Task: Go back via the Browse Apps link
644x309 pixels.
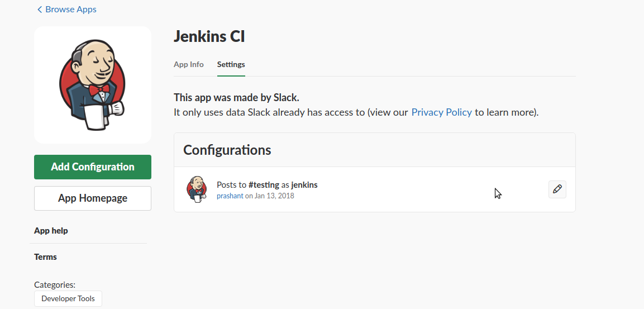Action: click(x=70, y=9)
